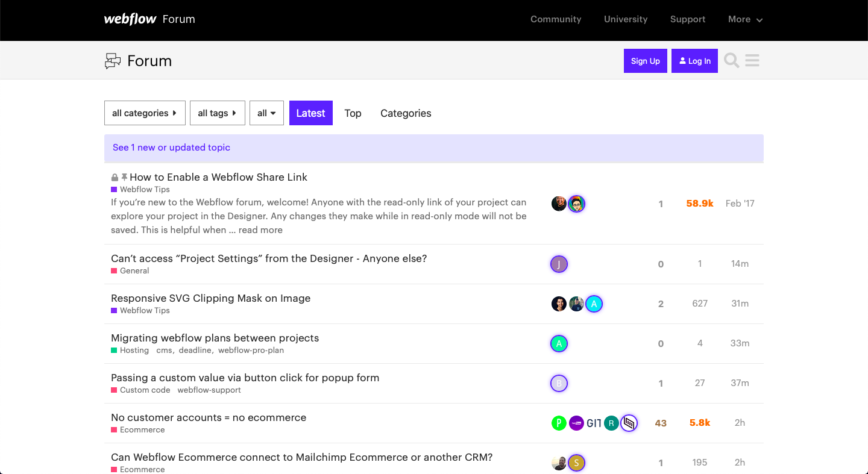Click the teal R avatar in ecommerce topic

(612, 423)
